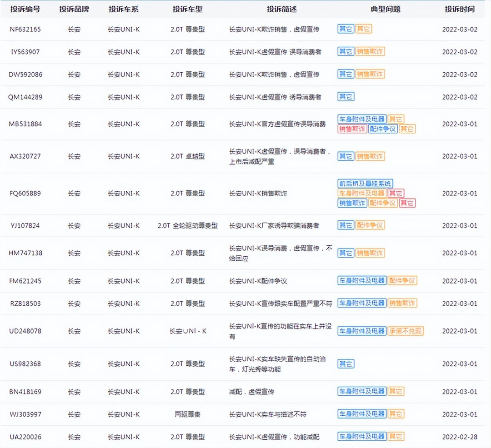Open the 长安UNI-K官方虚假宣传误导消费 summary
This screenshot has width=491, height=448.
pos(277,124)
